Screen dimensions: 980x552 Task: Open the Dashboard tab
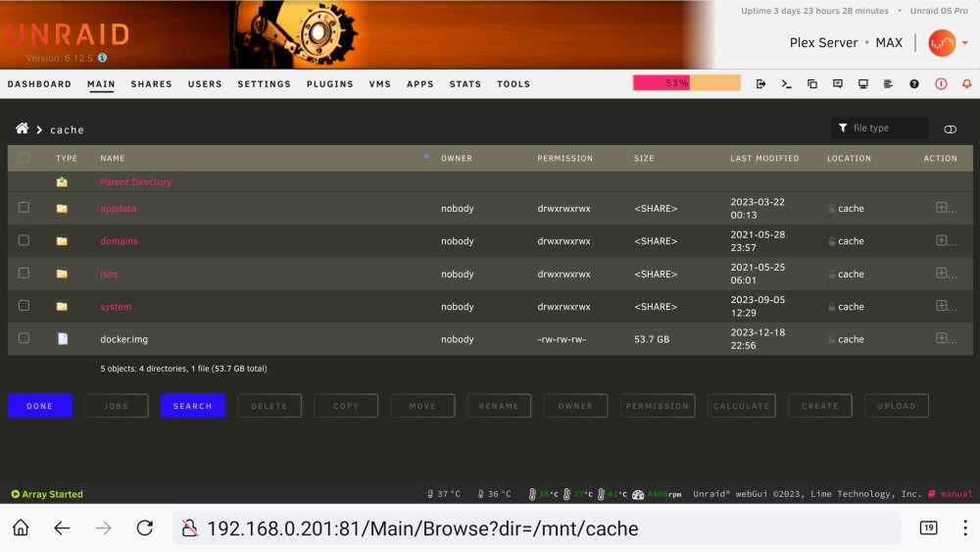[x=39, y=83]
